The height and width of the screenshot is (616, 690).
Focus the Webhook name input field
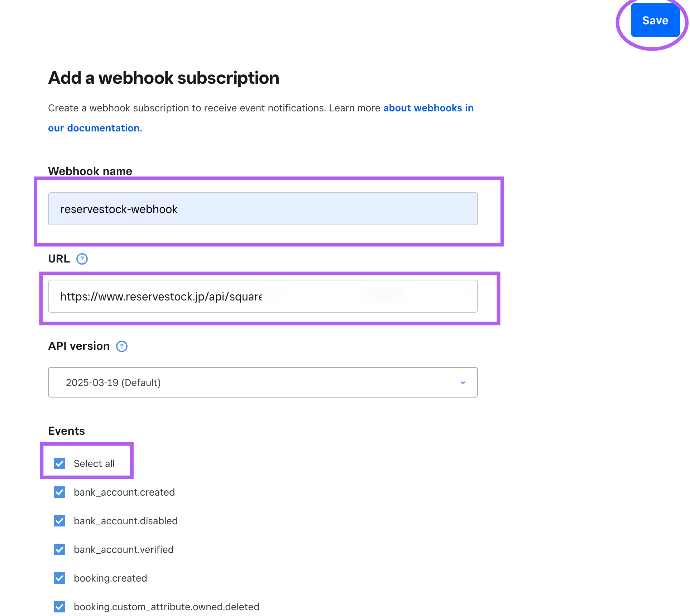click(263, 209)
